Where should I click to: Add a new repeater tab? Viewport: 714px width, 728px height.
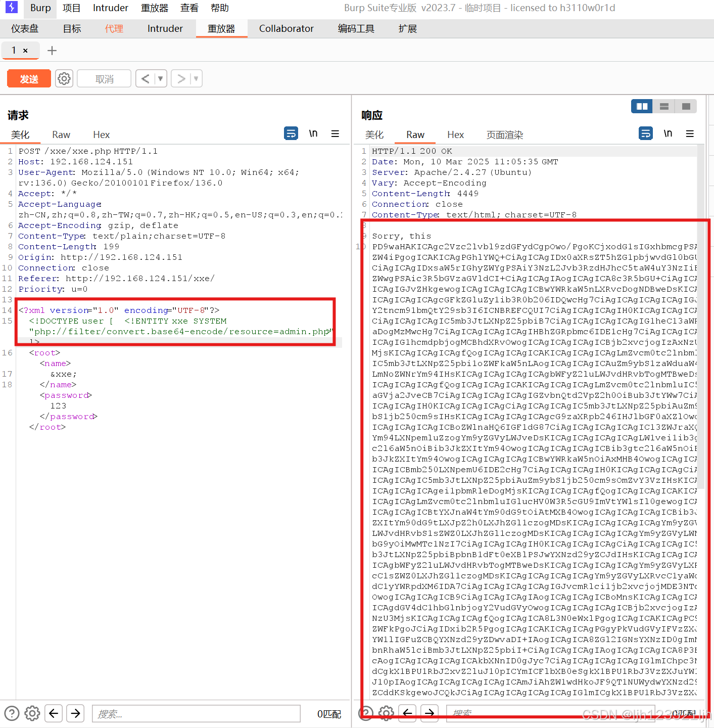[x=52, y=51]
